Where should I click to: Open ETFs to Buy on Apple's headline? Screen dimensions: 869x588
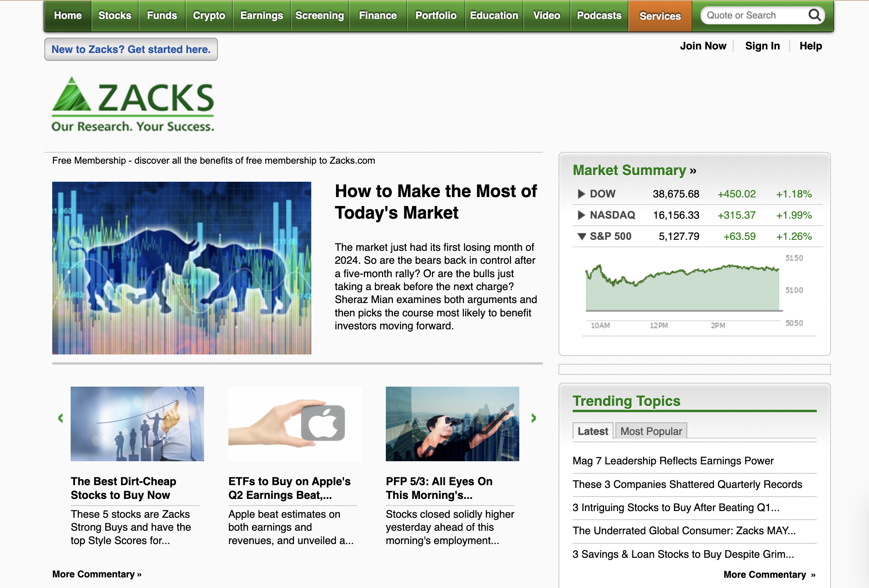290,488
